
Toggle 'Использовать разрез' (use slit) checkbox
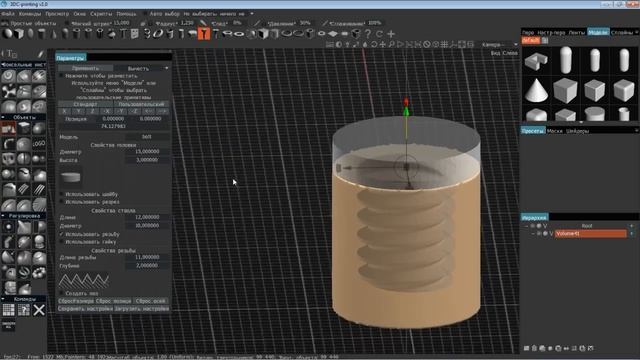pos(62,202)
